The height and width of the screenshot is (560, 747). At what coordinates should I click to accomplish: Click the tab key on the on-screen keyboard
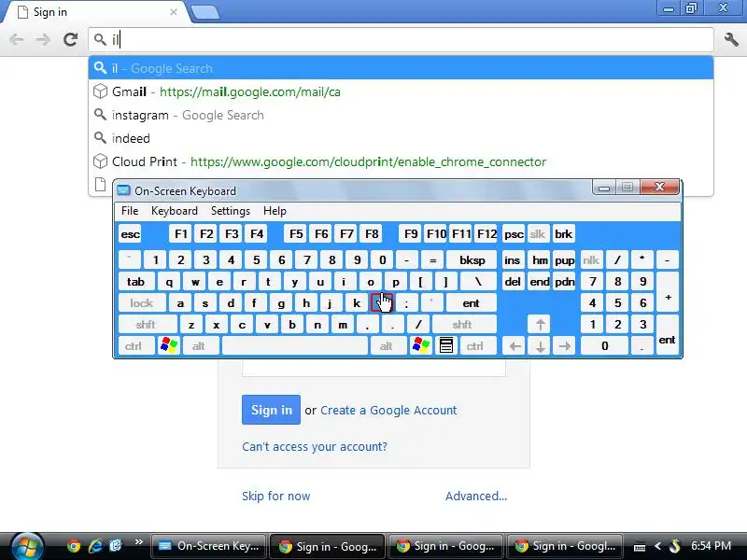135,282
